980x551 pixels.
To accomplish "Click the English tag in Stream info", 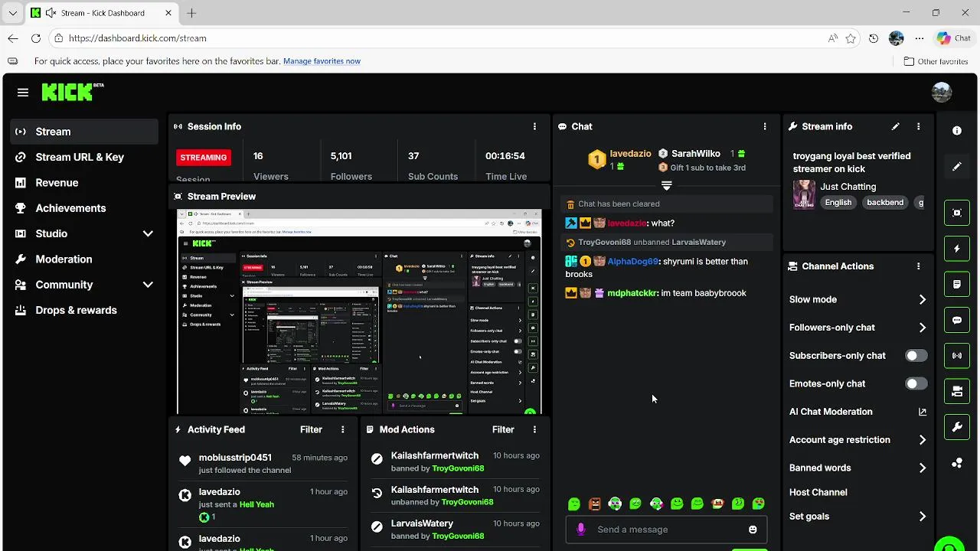I will pos(838,203).
